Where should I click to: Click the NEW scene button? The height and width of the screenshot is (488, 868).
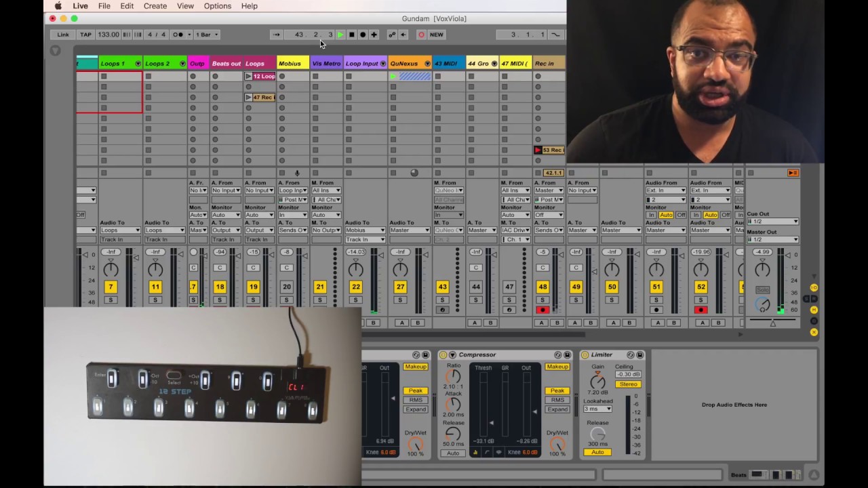(437, 35)
